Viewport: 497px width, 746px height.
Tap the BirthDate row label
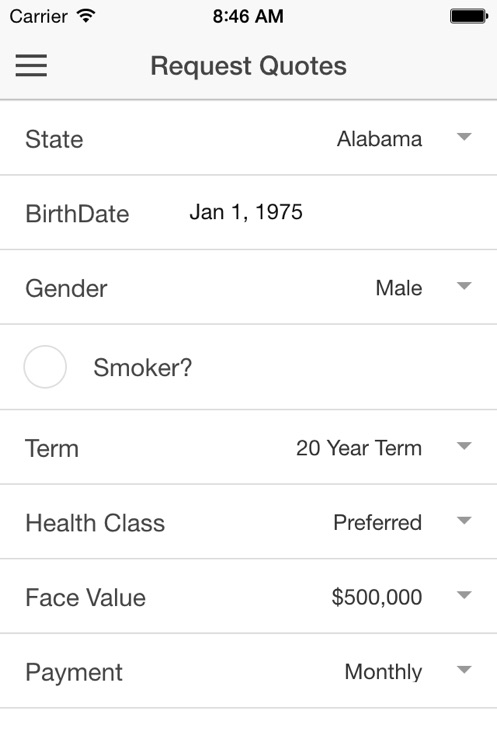(77, 214)
